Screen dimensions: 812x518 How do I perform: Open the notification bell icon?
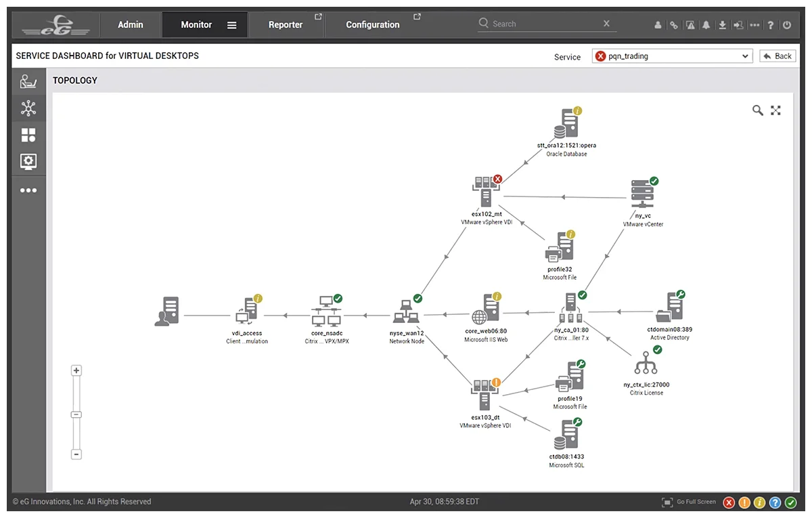(x=706, y=25)
